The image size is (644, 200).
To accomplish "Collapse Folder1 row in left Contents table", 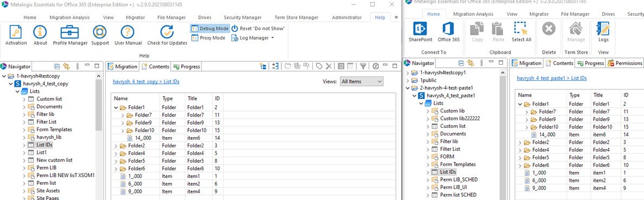I will [x=116, y=108].
